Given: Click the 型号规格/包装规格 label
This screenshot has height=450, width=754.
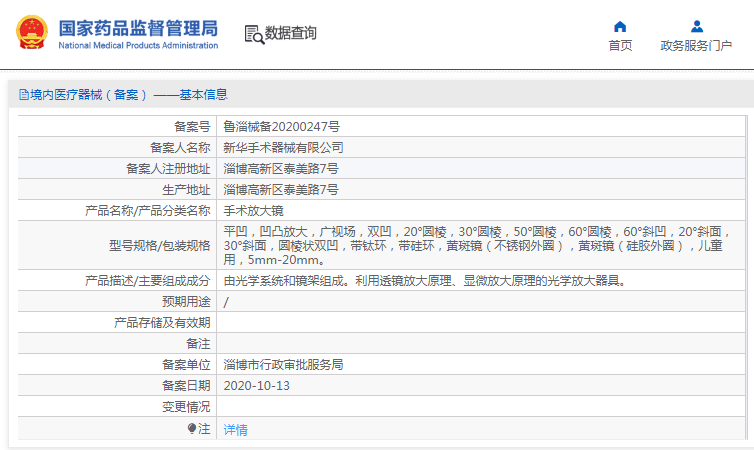Looking at the screenshot, I should (160, 246).
